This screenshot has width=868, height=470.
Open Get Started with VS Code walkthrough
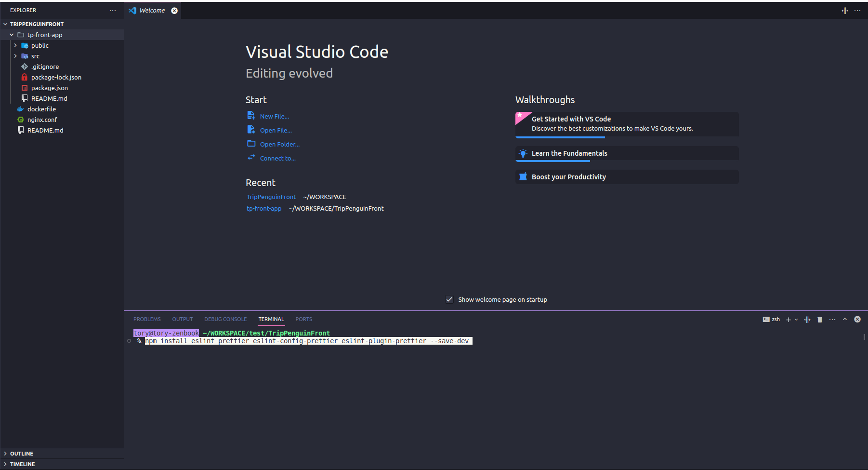click(627, 124)
